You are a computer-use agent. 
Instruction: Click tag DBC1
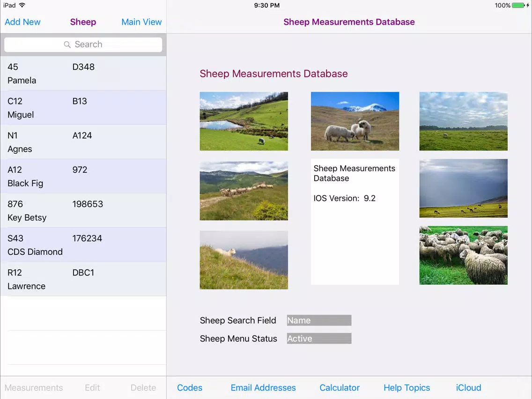click(83, 273)
